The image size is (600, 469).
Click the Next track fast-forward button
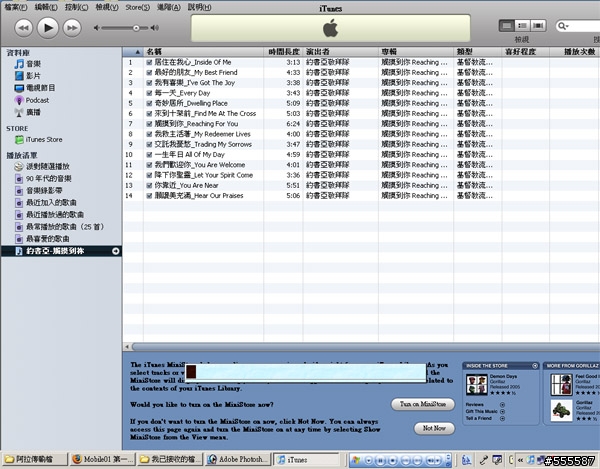point(72,28)
